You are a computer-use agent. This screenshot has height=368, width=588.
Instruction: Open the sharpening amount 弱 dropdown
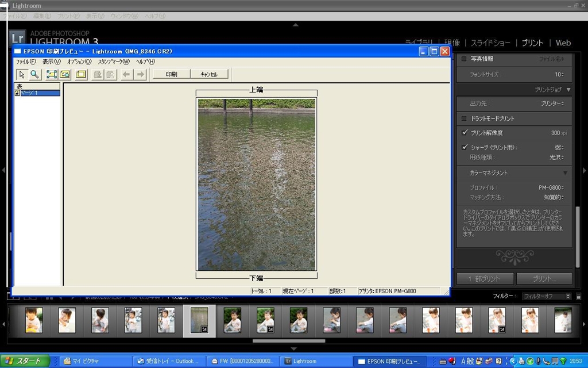click(559, 147)
